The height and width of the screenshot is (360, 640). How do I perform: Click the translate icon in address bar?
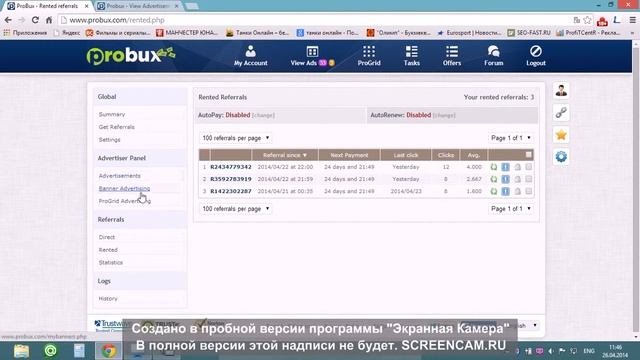tap(577, 20)
